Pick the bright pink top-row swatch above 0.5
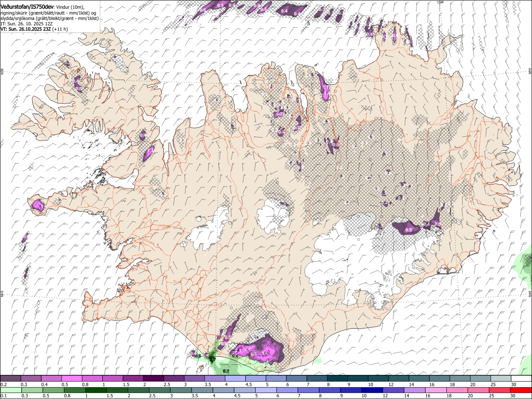Image resolution: width=532 pixels, height=399 pixels. pyautogui.click(x=71, y=379)
